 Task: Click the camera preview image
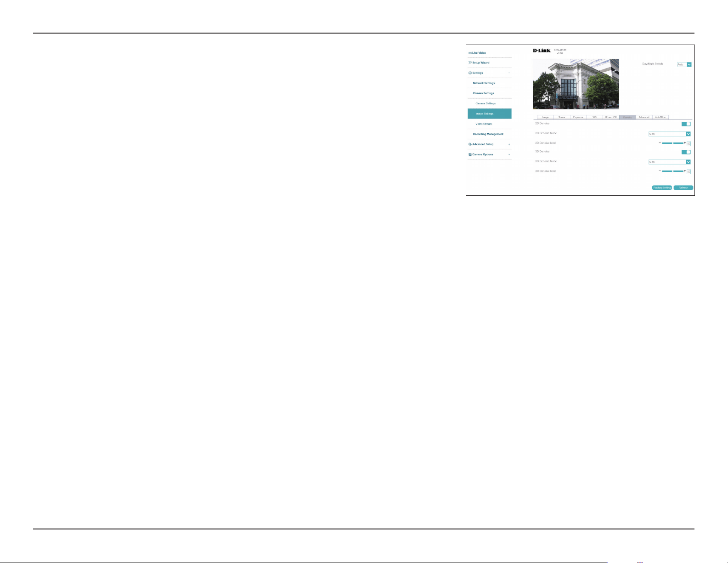pos(576,84)
